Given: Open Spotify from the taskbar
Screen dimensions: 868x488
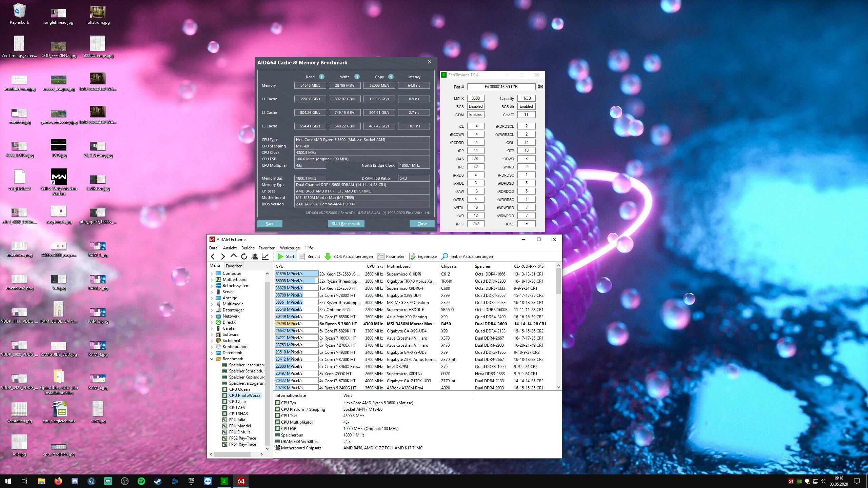Looking at the screenshot, I should (x=141, y=481).
